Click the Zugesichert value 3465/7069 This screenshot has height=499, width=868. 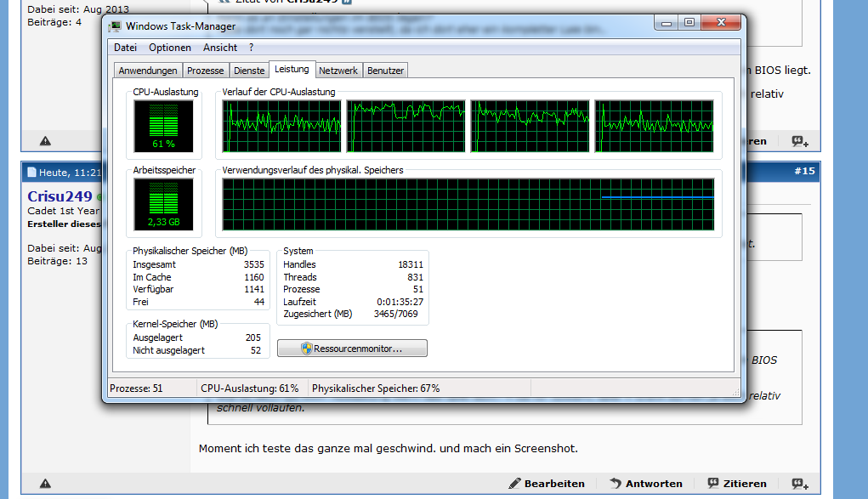point(396,314)
